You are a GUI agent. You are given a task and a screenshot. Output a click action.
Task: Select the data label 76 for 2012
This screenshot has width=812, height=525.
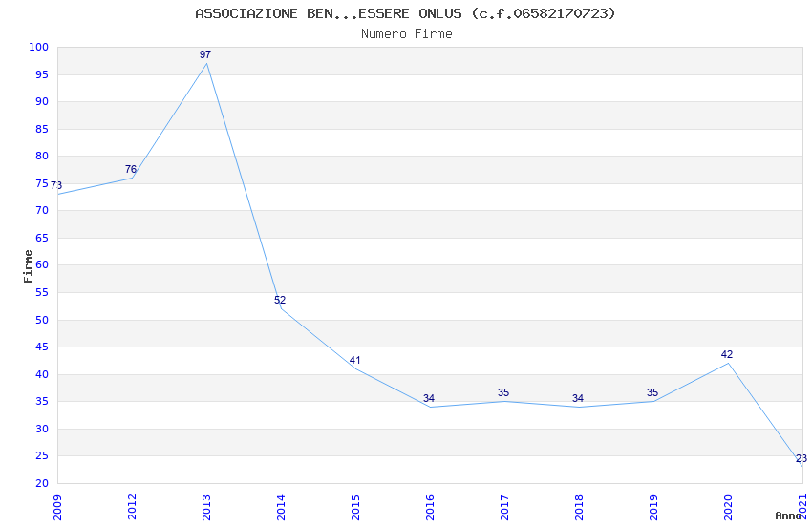click(131, 169)
